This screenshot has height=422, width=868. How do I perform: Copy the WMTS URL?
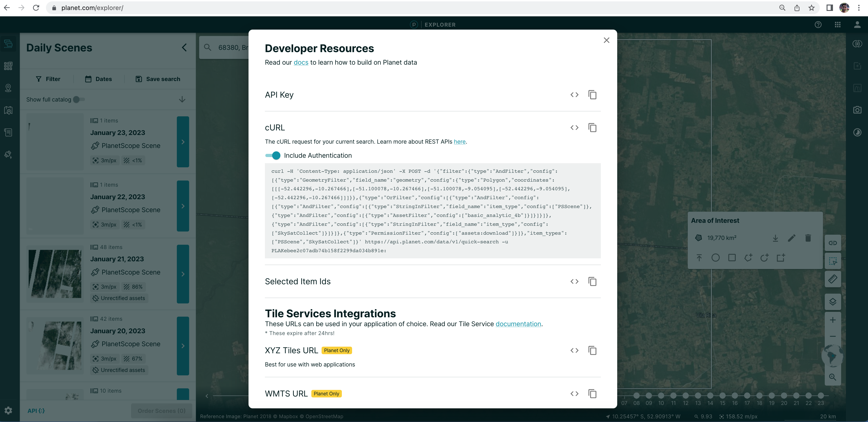pyautogui.click(x=592, y=394)
